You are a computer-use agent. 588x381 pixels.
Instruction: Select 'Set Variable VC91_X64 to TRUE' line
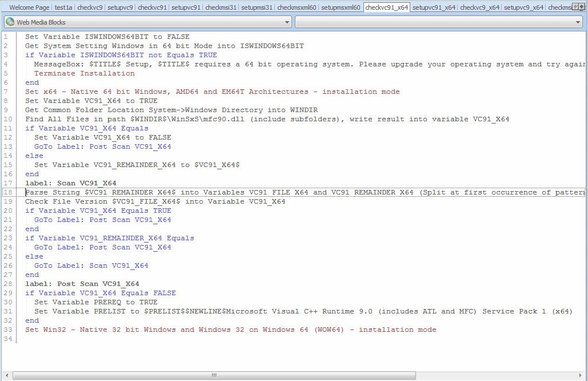[x=91, y=101]
